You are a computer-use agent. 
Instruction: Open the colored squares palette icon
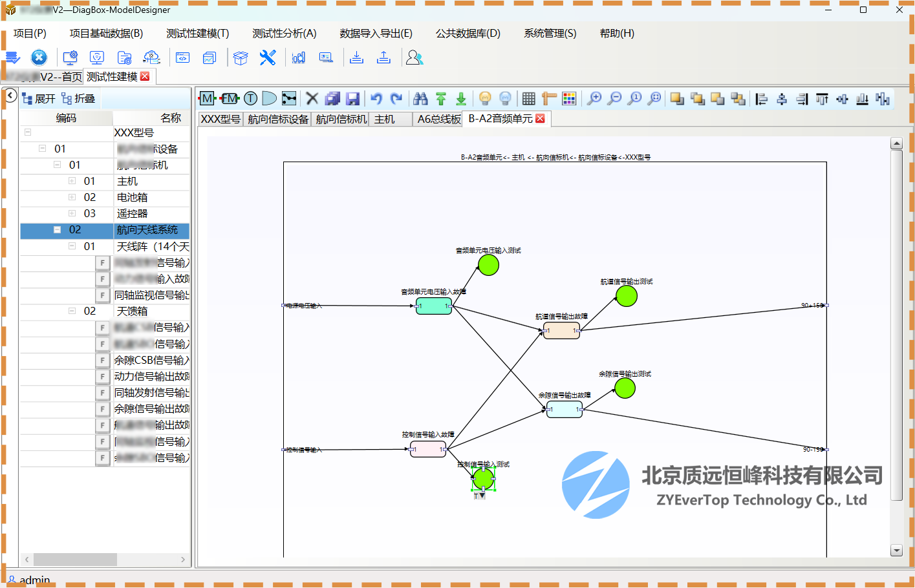(x=569, y=98)
